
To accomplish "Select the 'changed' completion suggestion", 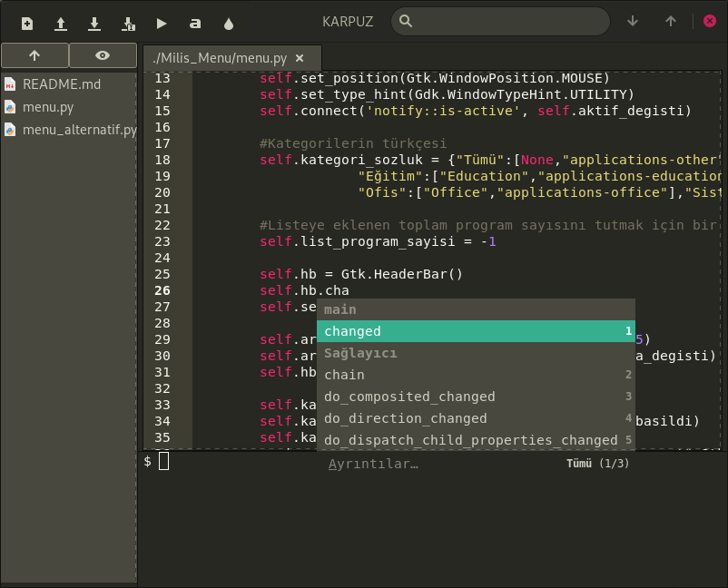I will 476,331.
